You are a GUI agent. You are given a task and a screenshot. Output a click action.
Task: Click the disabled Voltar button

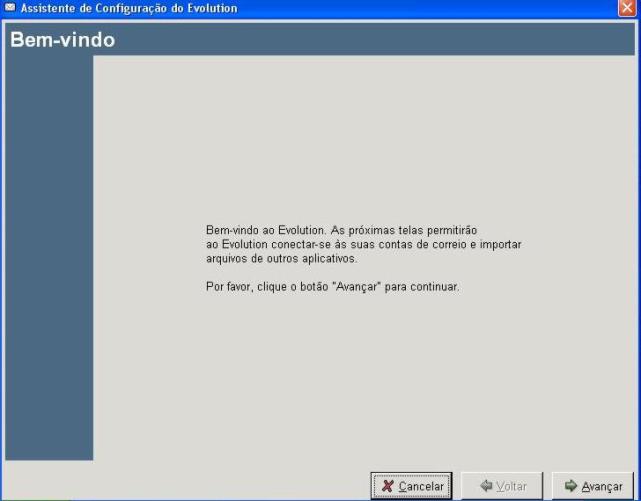(x=502, y=486)
